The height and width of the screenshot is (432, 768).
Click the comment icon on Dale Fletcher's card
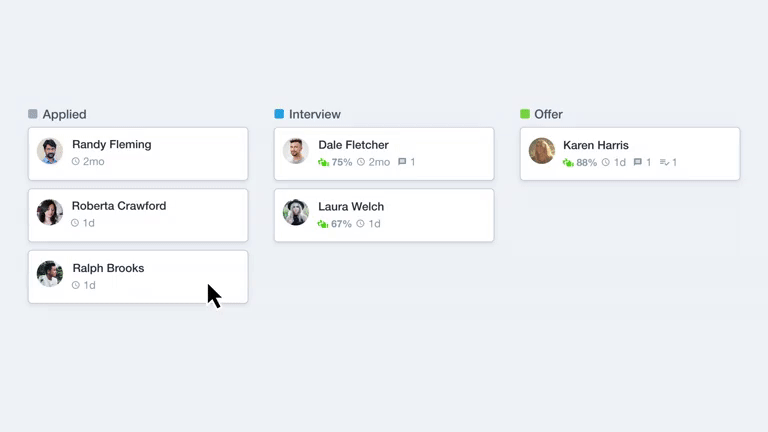point(402,162)
